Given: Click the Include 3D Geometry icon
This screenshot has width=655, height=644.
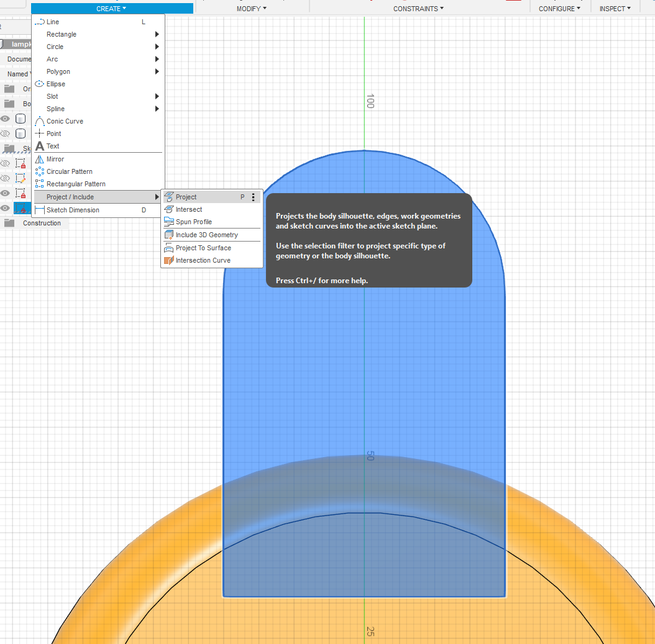Looking at the screenshot, I should tap(169, 235).
